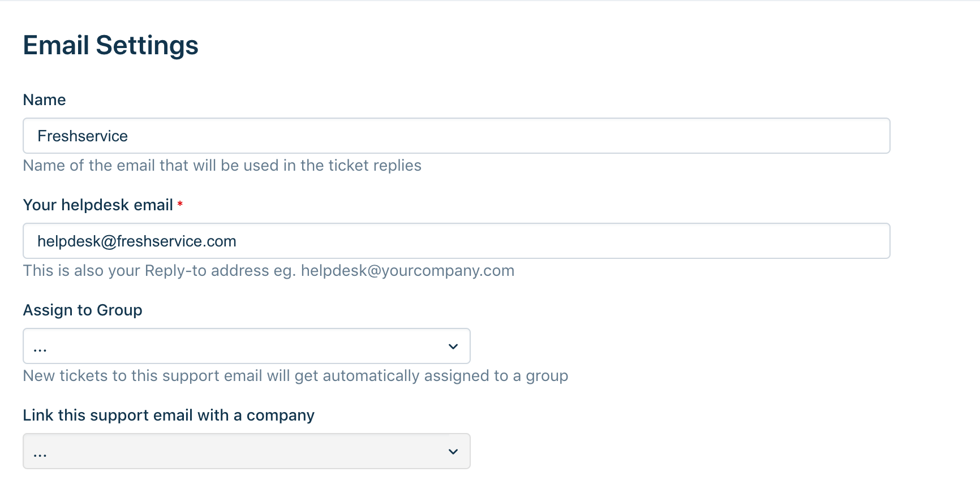Open the company link dropdown

246,451
